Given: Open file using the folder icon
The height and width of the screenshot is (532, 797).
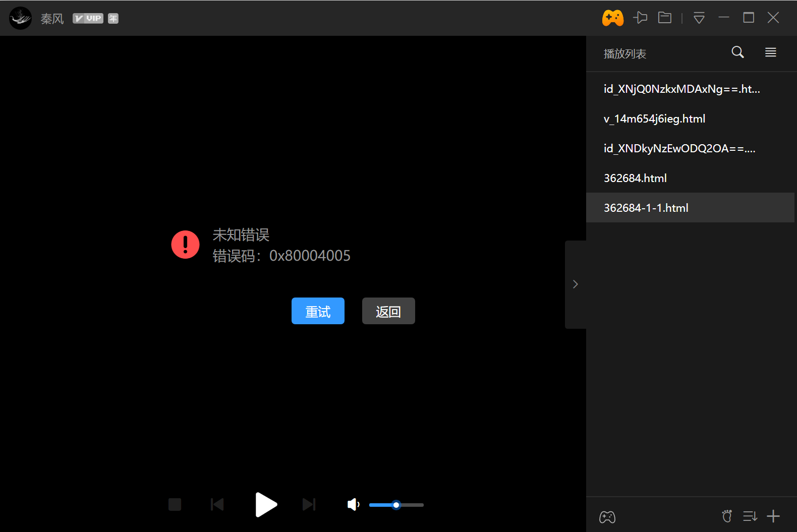Looking at the screenshot, I should point(665,18).
